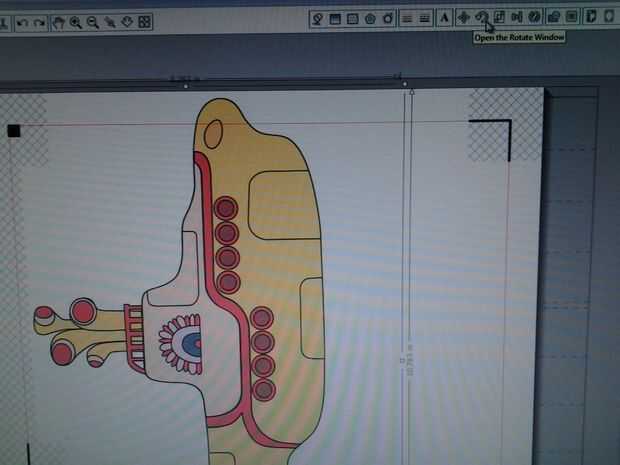Open the Line Style window icon
The image size is (620, 465).
tap(424, 18)
